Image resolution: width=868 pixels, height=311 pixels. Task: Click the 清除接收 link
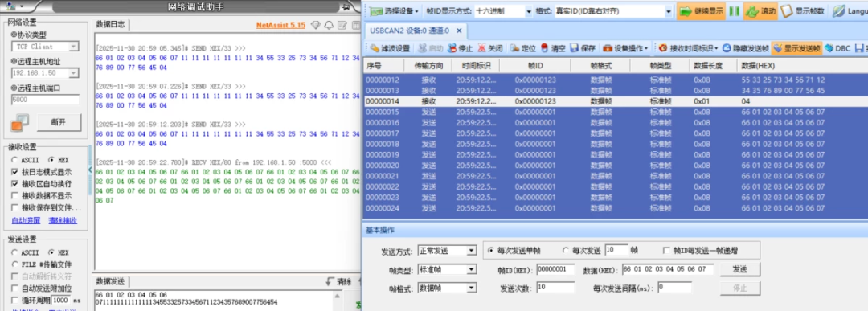click(63, 221)
